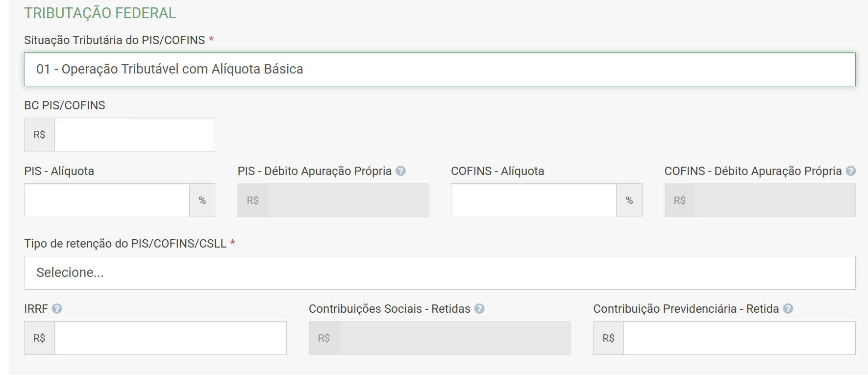Click into the PIS - Alíquota input field
The image size is (868, 375).
[x=107, y=200]
